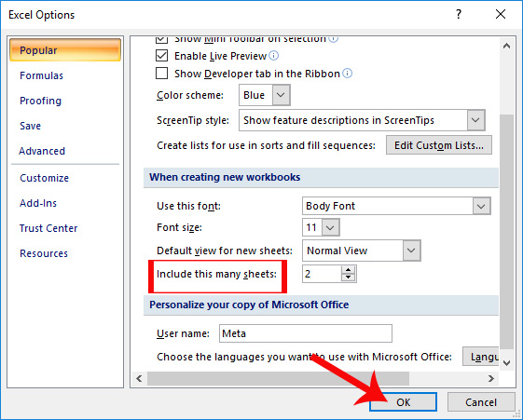Click info icon next to Enable Live Preview
The image size is (523, 420).
coord(273,55)
